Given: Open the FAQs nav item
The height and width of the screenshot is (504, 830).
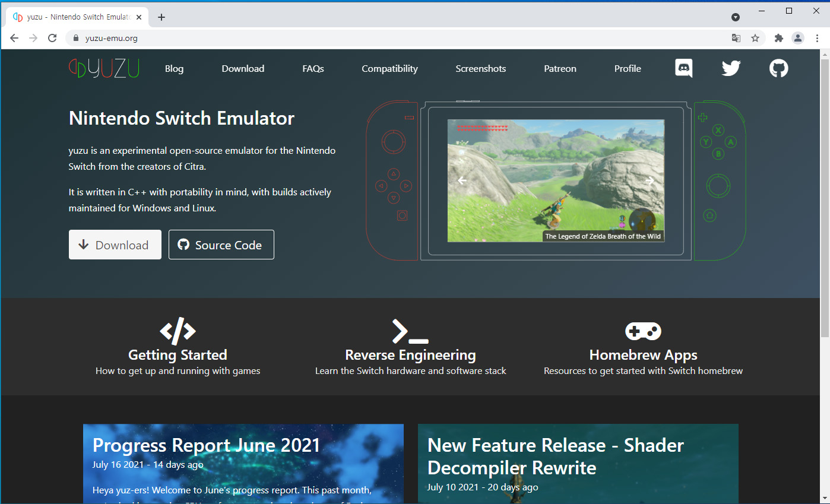Looking at the screenshot, I should pyautogui.click(x=313, y=68).
